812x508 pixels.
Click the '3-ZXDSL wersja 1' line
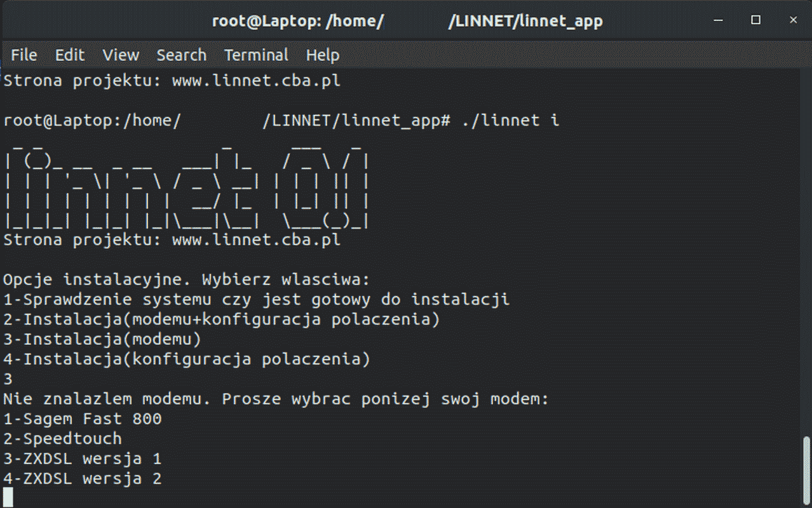point(83,458)
